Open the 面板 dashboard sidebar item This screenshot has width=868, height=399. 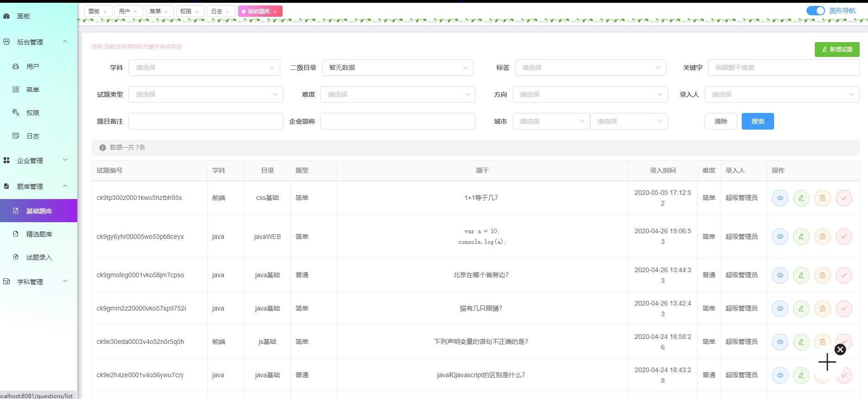coord(38,16)
